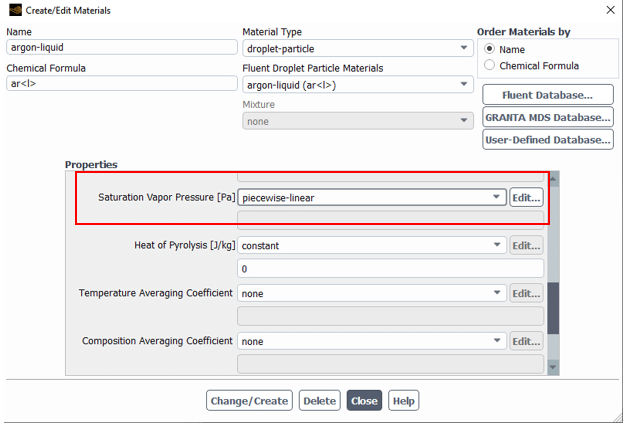Click the Delete button

[x=319, y=401]
